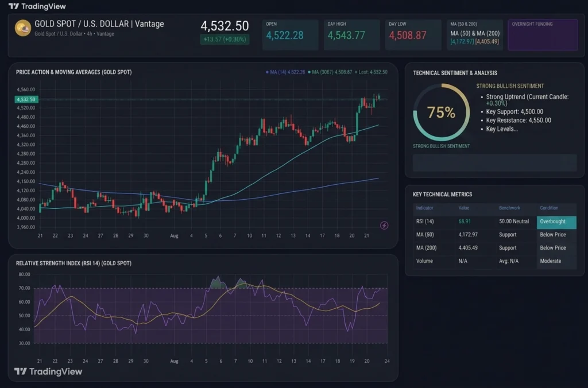This screenshot has width=588, height=388.
Task: Select the 4,172.97 value cell
Action: pos(468,235)
